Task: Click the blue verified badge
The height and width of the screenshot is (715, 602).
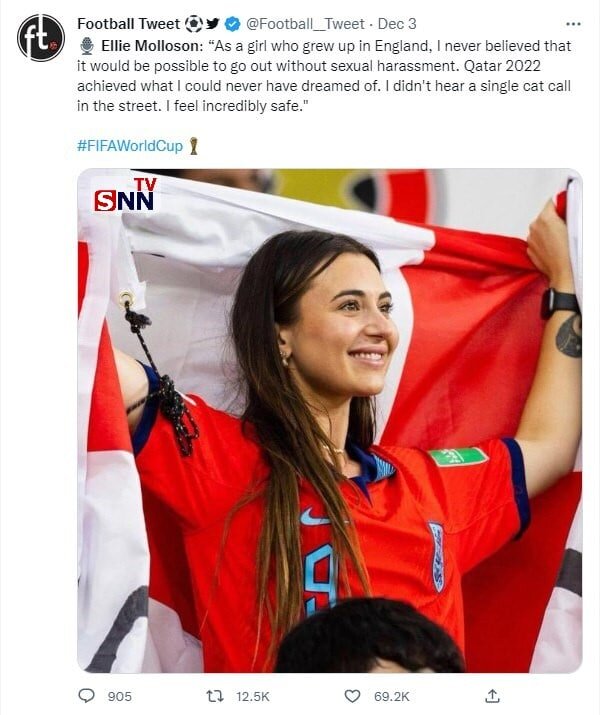Action: click(233, 24)
